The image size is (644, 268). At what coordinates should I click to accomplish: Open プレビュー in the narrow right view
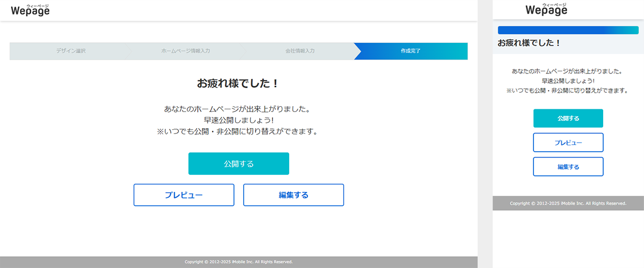tap(568, 143)
